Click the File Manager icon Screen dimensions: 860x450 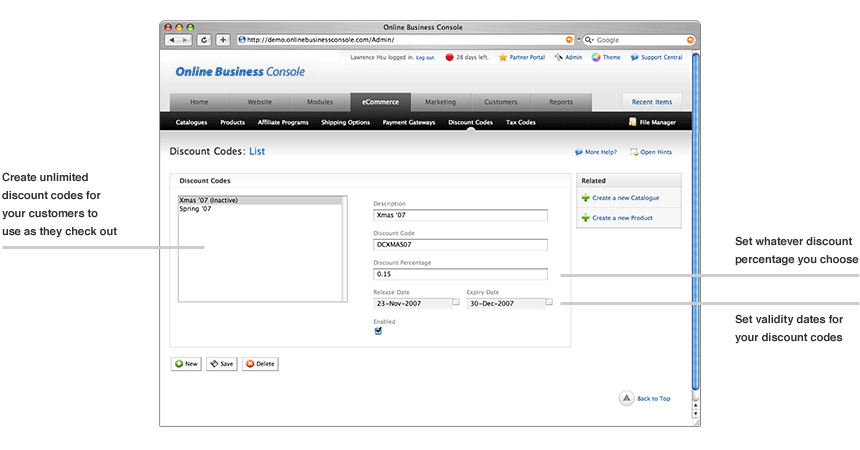pos(632,122)
